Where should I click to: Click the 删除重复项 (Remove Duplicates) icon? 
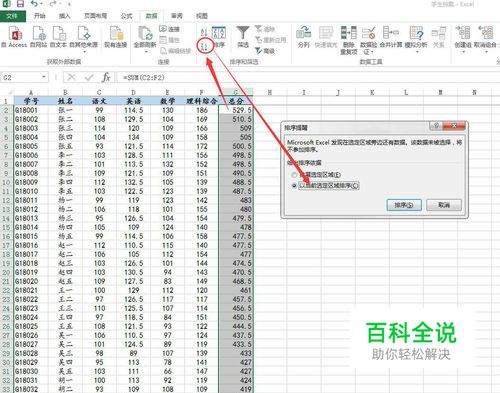[x=349, y=33]
